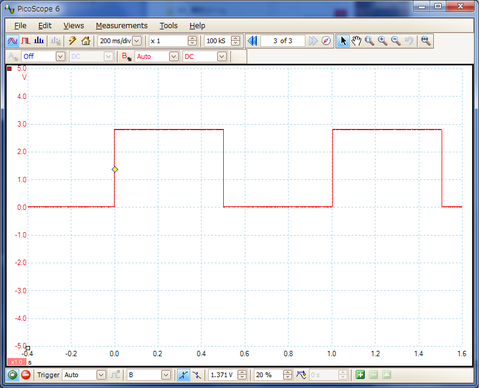Open Spectrum mode icon
The image size is (480, 388).
click(x=39, y=41)
